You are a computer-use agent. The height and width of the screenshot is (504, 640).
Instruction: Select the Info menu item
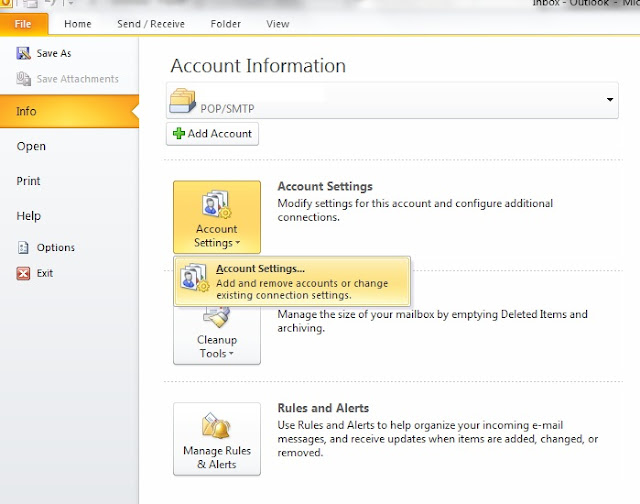tap(69, 111)
